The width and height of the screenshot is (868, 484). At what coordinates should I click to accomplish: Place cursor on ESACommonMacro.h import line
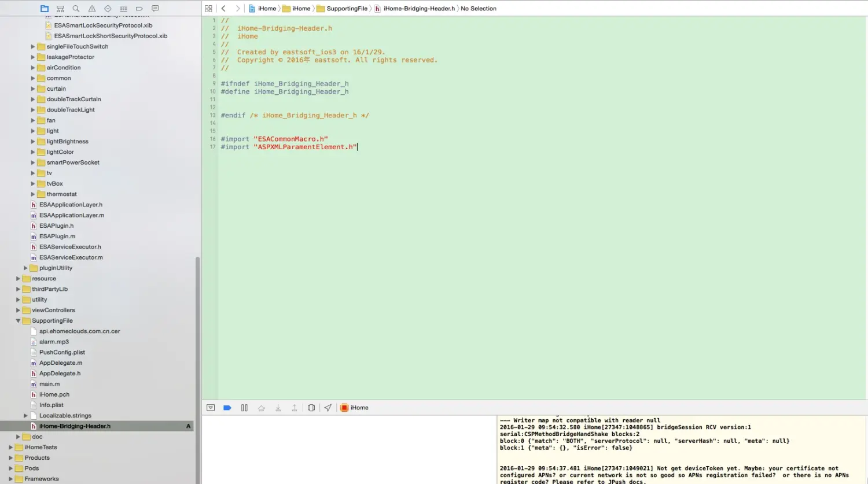[274, 139]
